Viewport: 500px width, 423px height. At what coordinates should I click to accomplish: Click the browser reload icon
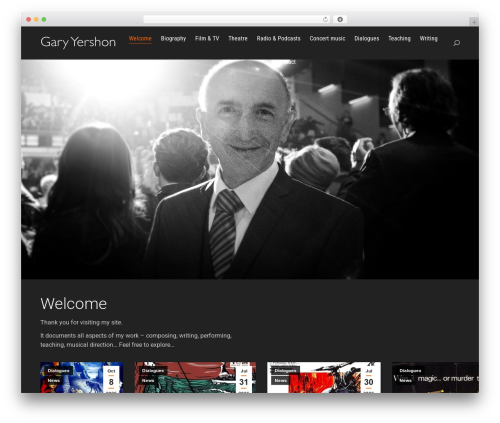tap(325, 20)
